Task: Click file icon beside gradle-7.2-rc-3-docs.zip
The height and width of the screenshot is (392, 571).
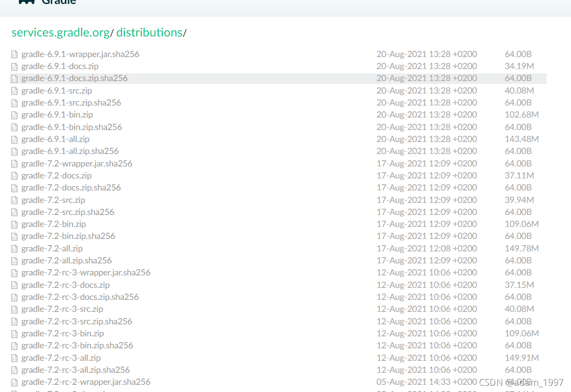Action: (14, 285)
